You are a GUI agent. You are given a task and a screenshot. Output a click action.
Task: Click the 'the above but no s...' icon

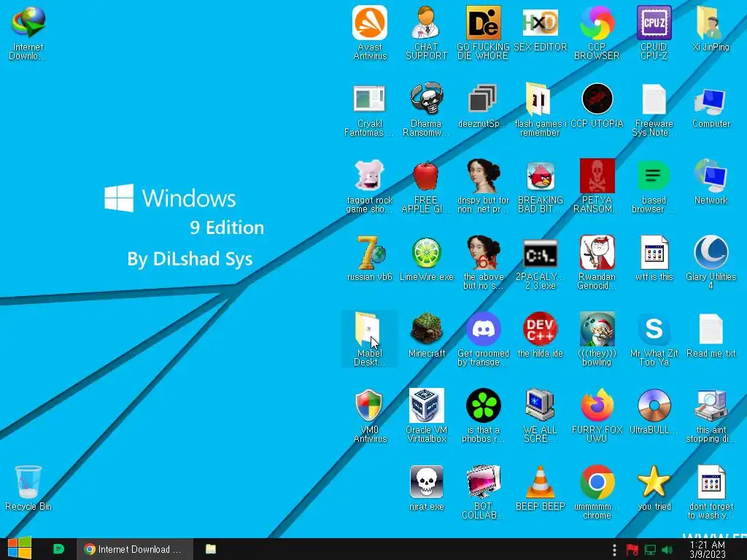pos(483,262)
